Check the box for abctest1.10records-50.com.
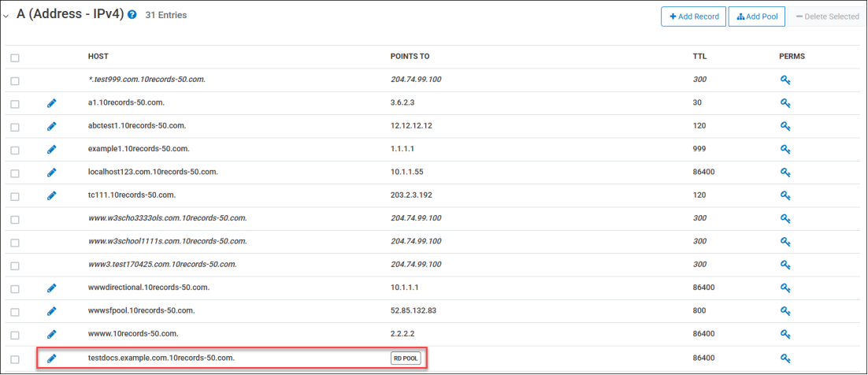868x375 pixels. 15,127
